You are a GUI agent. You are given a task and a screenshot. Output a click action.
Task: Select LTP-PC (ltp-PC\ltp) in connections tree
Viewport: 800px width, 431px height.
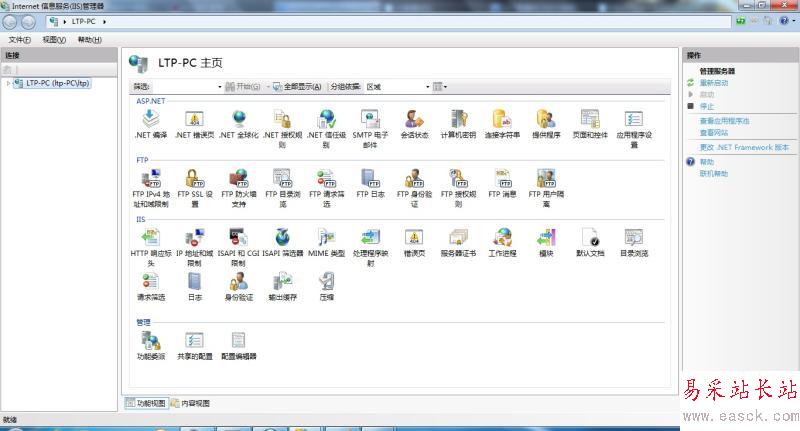coord(53,83)
